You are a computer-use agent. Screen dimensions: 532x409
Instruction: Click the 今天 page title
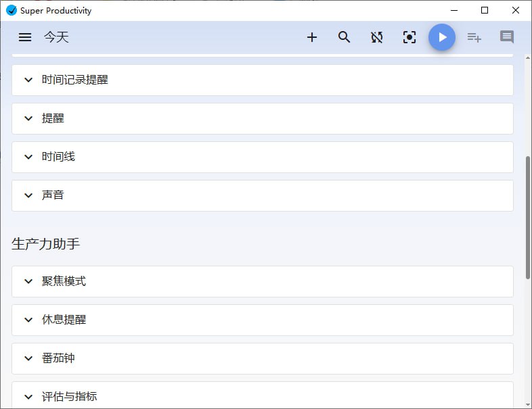[x=57, y=37]
